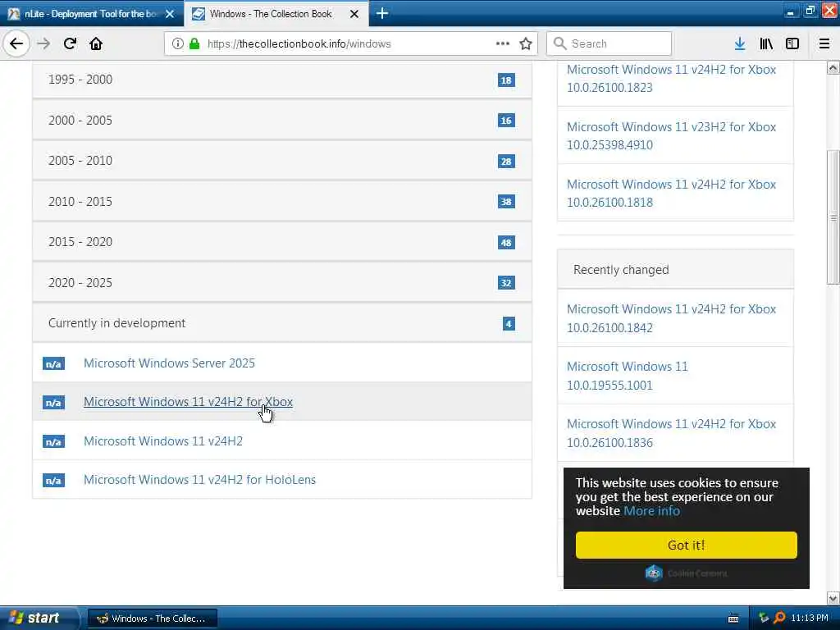840x630 pixels.
Task: Open the plain Microsoft Windows 11 v24H2 link
Action: coord(163,441)
